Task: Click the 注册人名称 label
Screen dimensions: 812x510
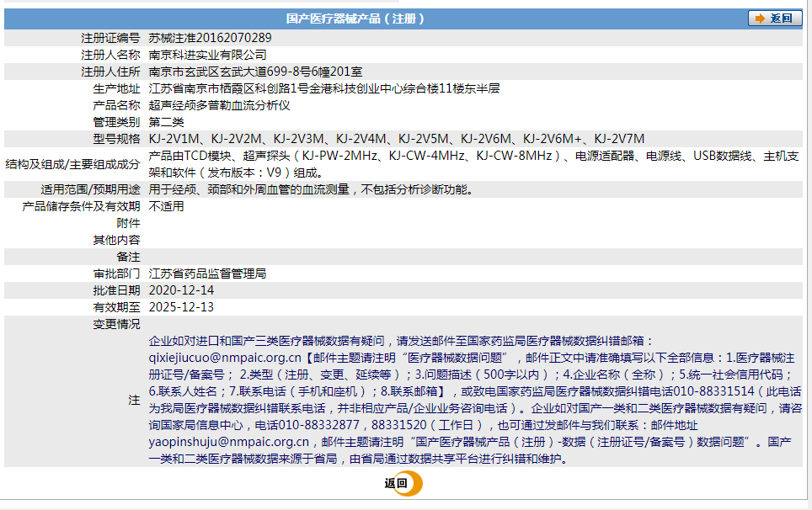Action: [110, 55]
